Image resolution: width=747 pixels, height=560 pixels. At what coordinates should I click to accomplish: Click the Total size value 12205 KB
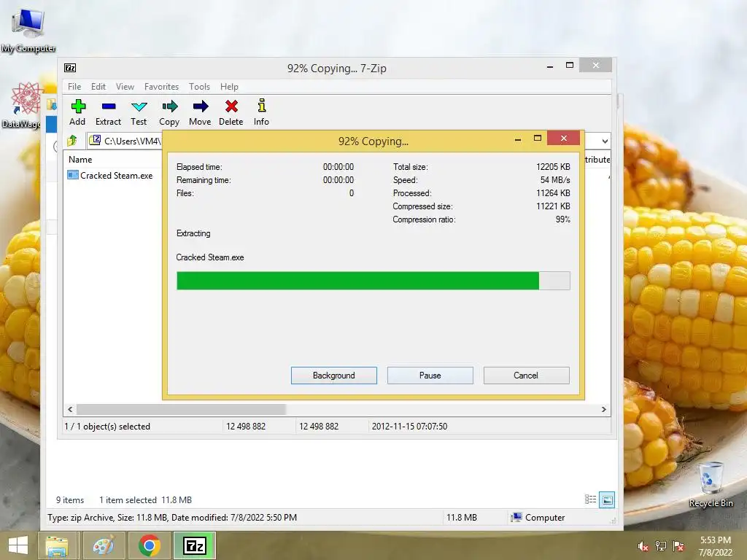[x=553, y=167]
